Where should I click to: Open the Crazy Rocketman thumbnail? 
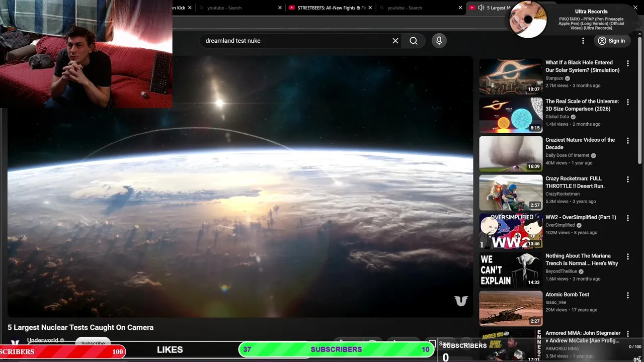coord(511,193)
